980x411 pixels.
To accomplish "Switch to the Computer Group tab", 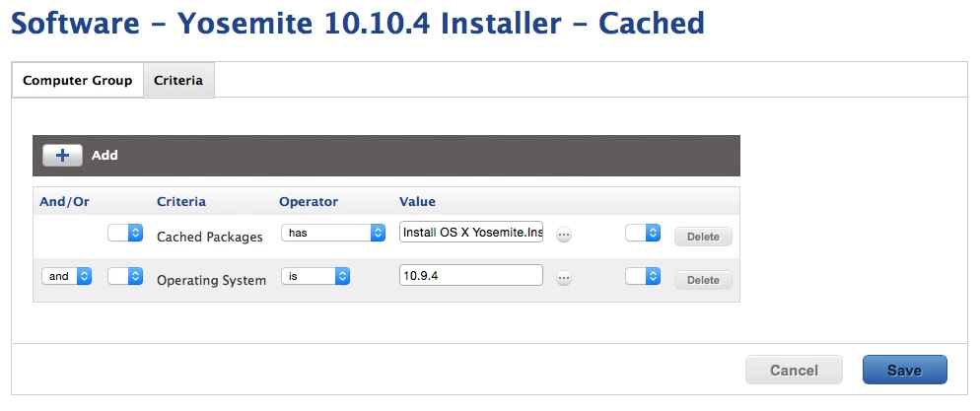I will click(78, 81).
